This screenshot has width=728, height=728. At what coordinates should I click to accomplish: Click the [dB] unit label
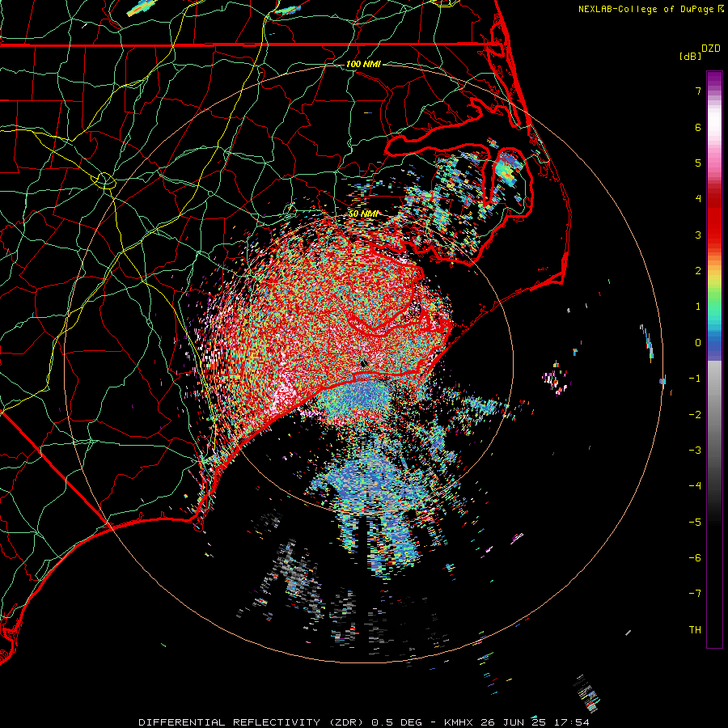coord(690,57)
